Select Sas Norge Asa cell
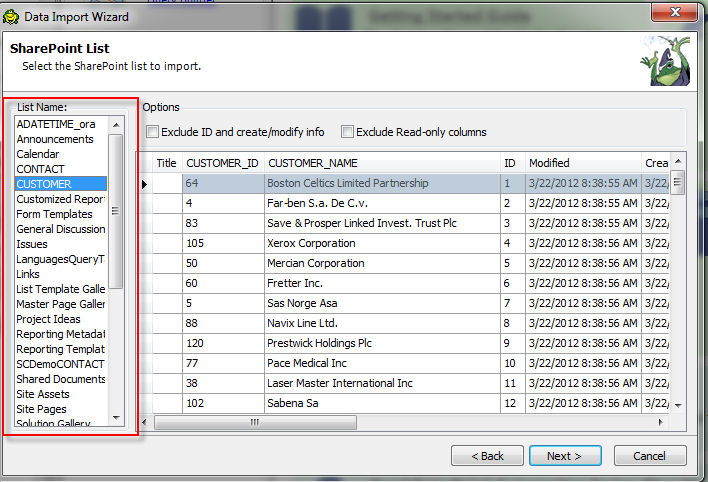The image size is (708, 482). coord(382,303)
